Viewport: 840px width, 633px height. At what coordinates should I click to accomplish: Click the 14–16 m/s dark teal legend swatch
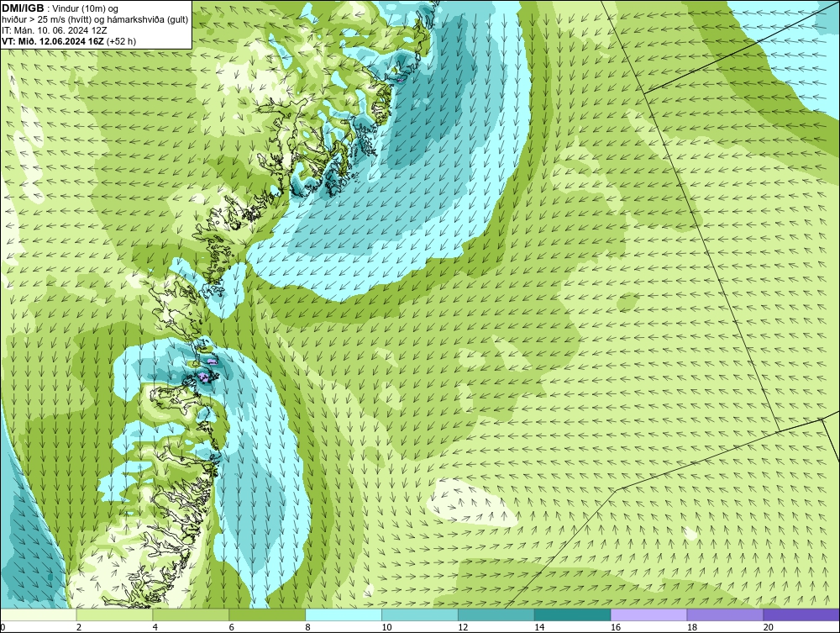point(573,615)
